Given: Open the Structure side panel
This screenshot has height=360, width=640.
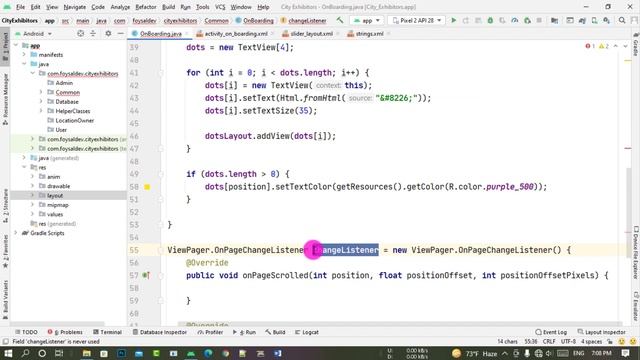Looking at the screenshot, I should 5,205.
